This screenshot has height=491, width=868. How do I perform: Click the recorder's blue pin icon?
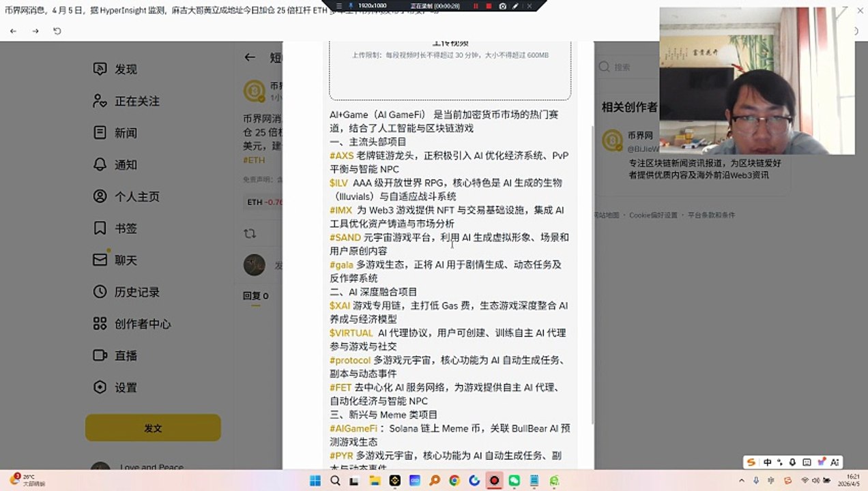point(350,5)
